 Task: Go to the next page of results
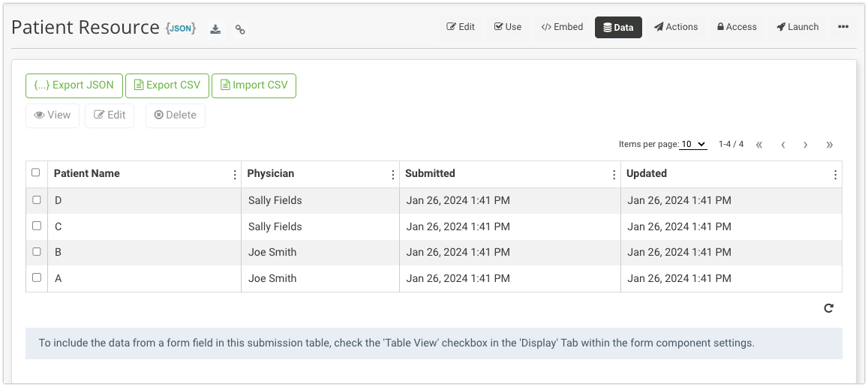pos(806,145)
